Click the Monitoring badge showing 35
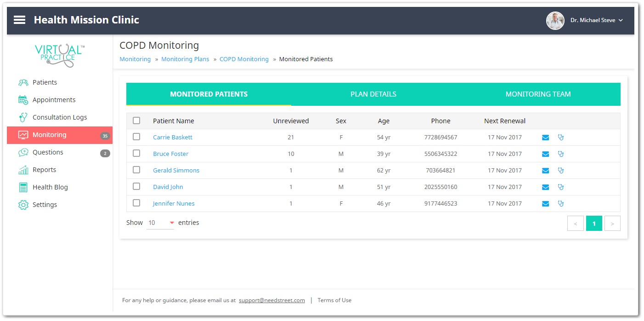Image resolution: width=644 pixels, height=321 pixels. coord(105,136)
